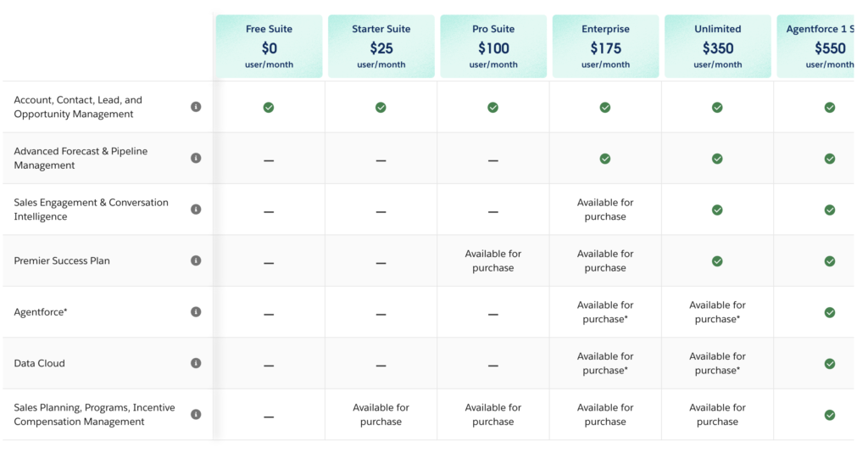This screenshot has width=868, height=453.
Task: Click info icon for Sales Engagement row
Action: tap(196, 210)
